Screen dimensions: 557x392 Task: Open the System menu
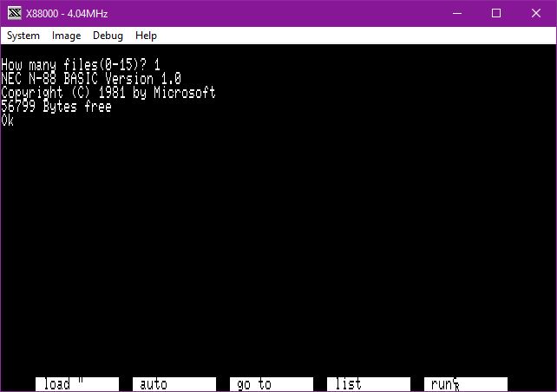(23, 36)
